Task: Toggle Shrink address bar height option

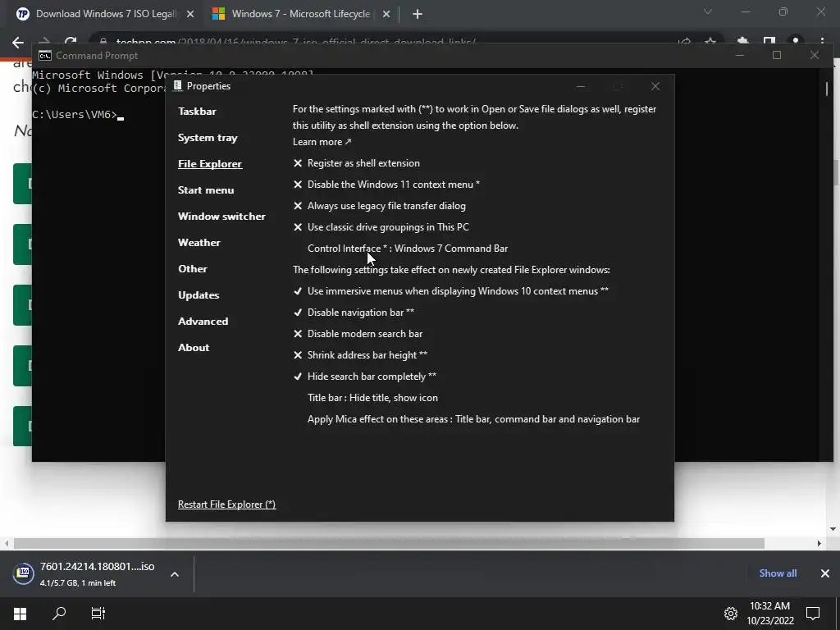Action: click(360, 355)
